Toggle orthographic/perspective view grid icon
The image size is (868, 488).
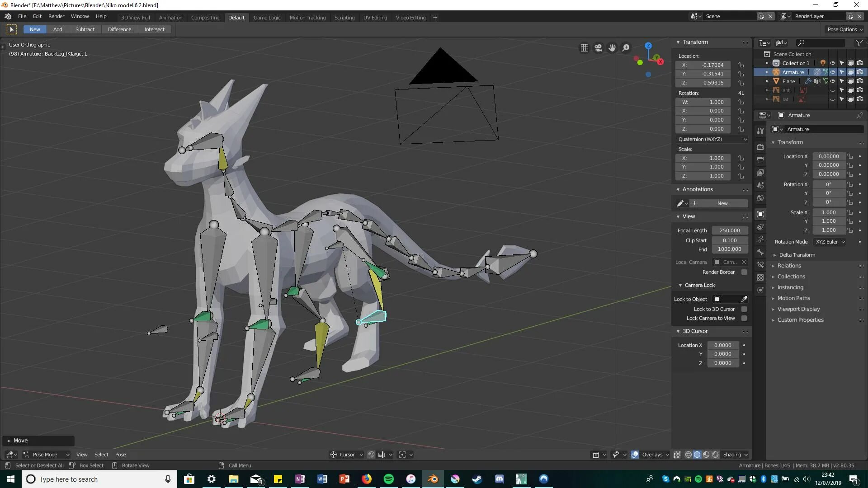tap(584, 48)
